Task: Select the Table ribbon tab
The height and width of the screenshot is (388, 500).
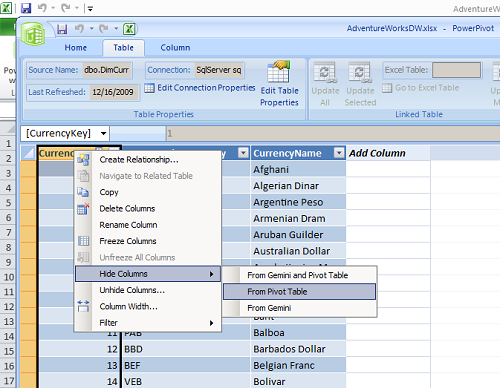Action: click(123, 48)
